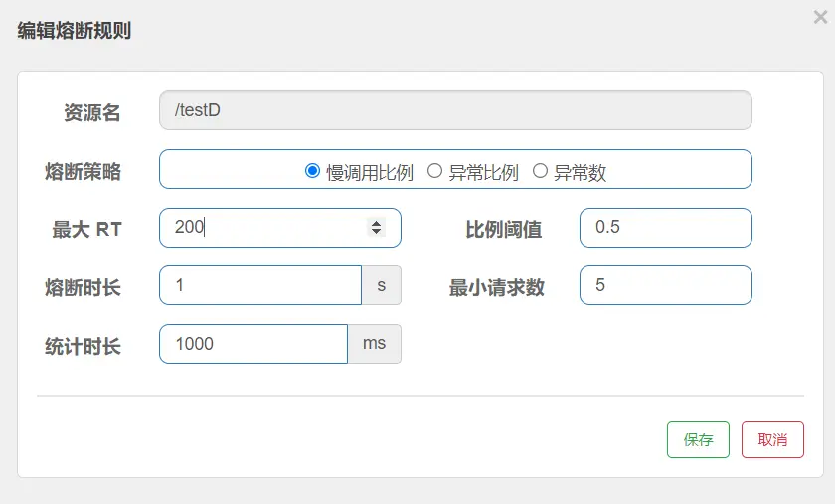Focus the 熔断时长 input field
The height and width of the screenshot is (504, 835).
[260, 285]
